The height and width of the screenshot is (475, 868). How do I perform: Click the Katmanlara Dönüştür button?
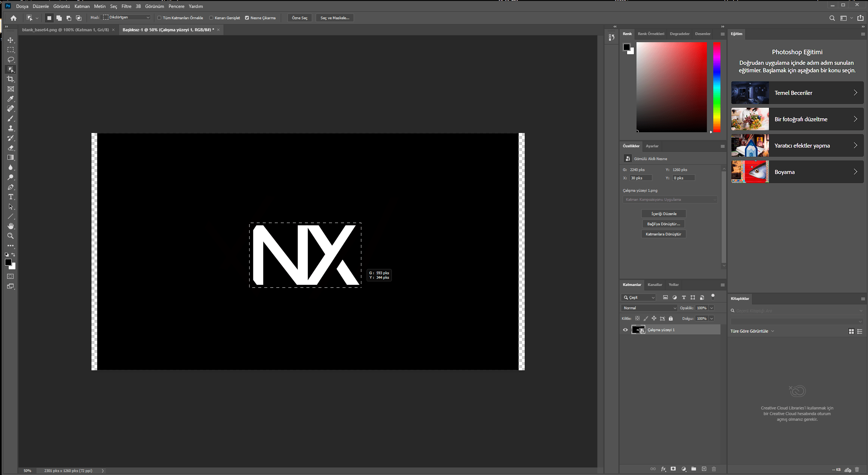point(664,234)
